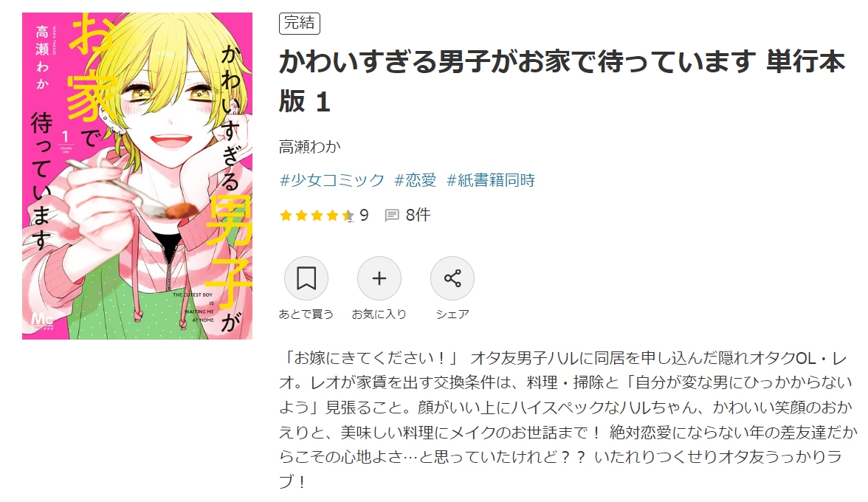Image resolution: width=868 pixels, height=502 pixels.
Task: Click the synopsis description text
Action: (568, 419)
